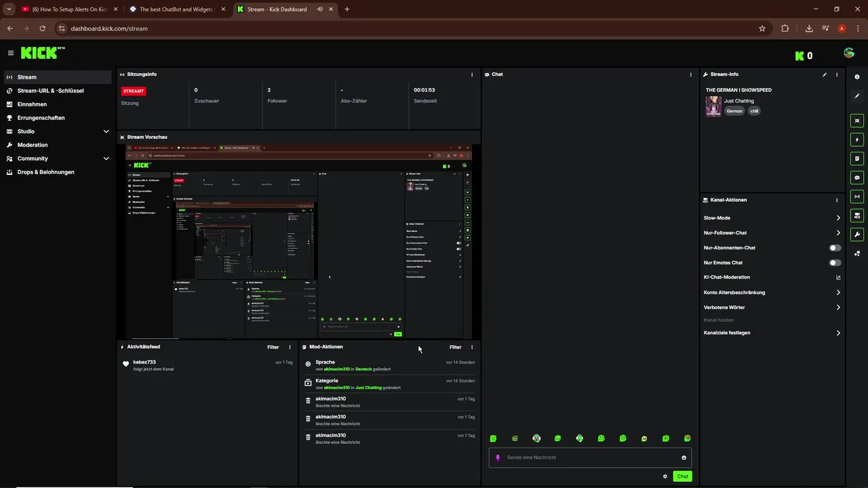
Task: Toggle the note mod-actions panel button
Action: [857, 159]
